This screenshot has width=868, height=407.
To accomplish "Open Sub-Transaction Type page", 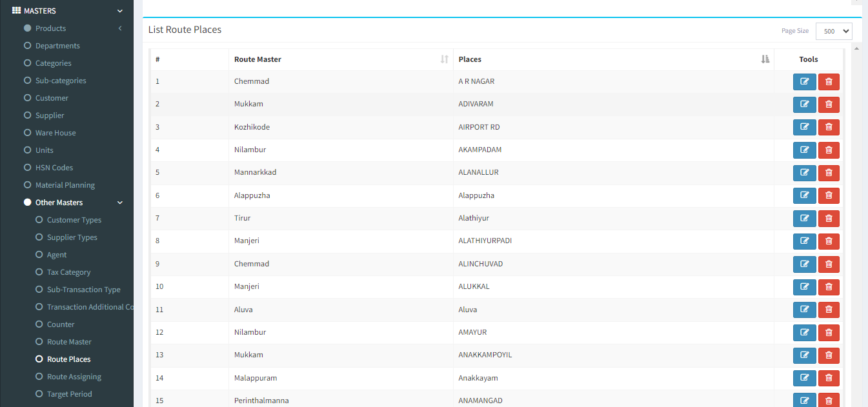I will click(84, 290).
